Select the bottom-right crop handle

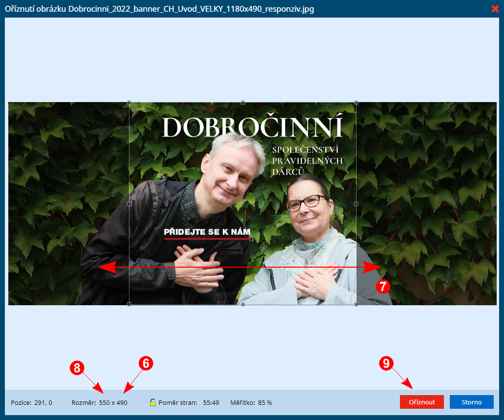click(356, 304)
